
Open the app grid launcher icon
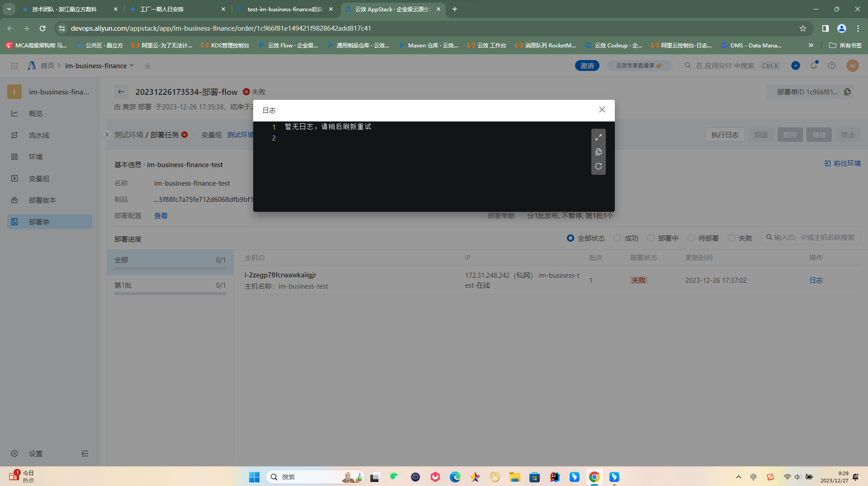pyautogui.click(x=14, y=66)
